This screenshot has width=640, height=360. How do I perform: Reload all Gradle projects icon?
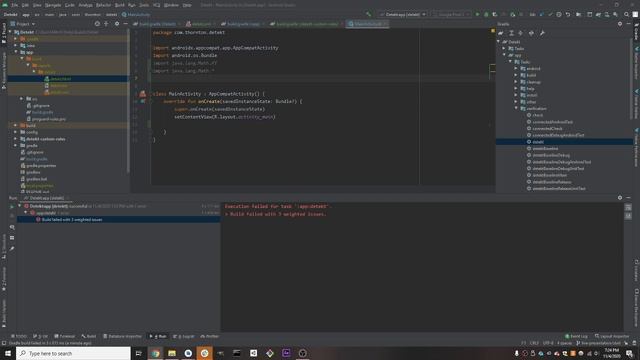(501, 33)
